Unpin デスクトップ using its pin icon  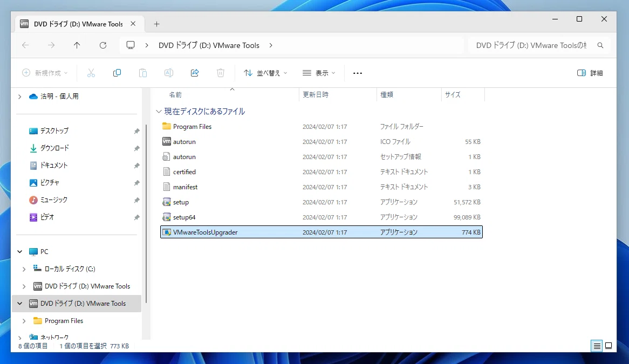pos(136,131)
